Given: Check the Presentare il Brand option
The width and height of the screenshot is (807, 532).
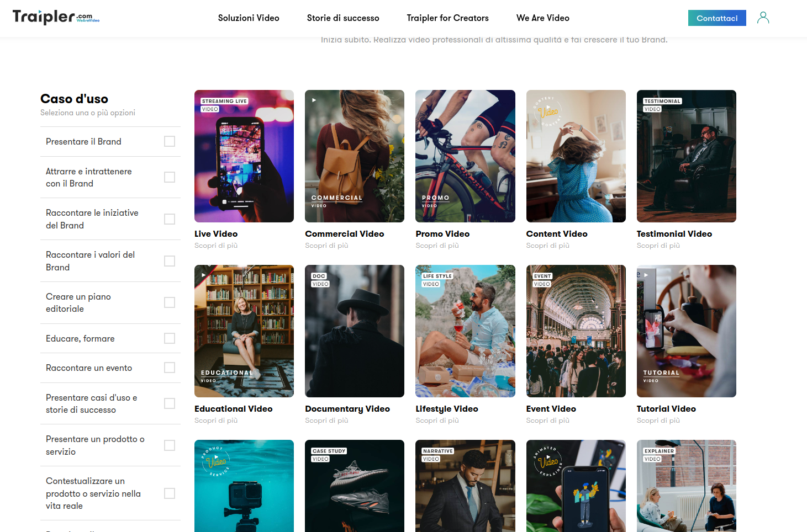Looking at the screenshot, I should (170, 141).
